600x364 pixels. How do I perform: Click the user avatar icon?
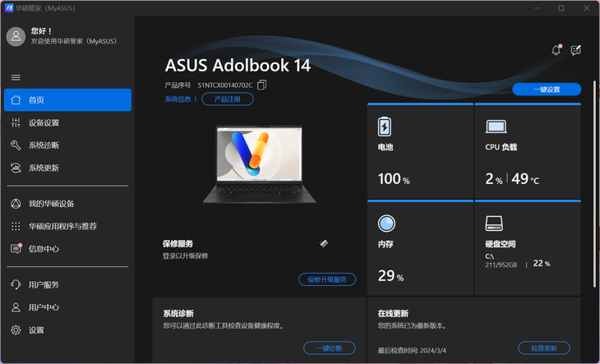tap(16, 36)
